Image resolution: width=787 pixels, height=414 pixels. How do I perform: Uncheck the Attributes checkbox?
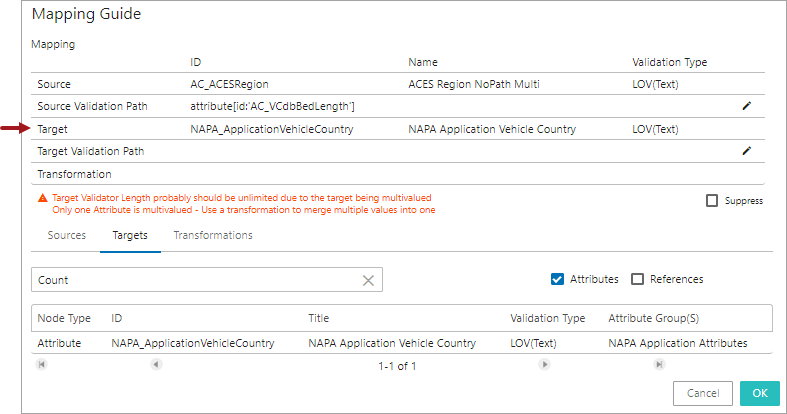[x=557, y=279]
